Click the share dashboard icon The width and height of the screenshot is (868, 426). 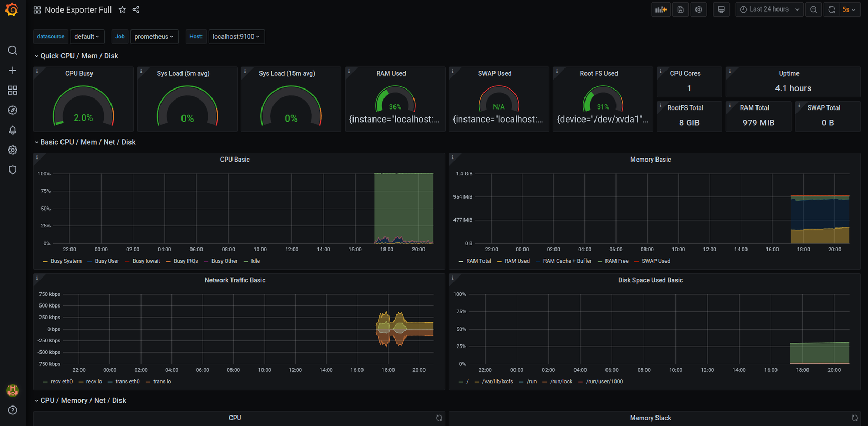[x=136, y=10]
